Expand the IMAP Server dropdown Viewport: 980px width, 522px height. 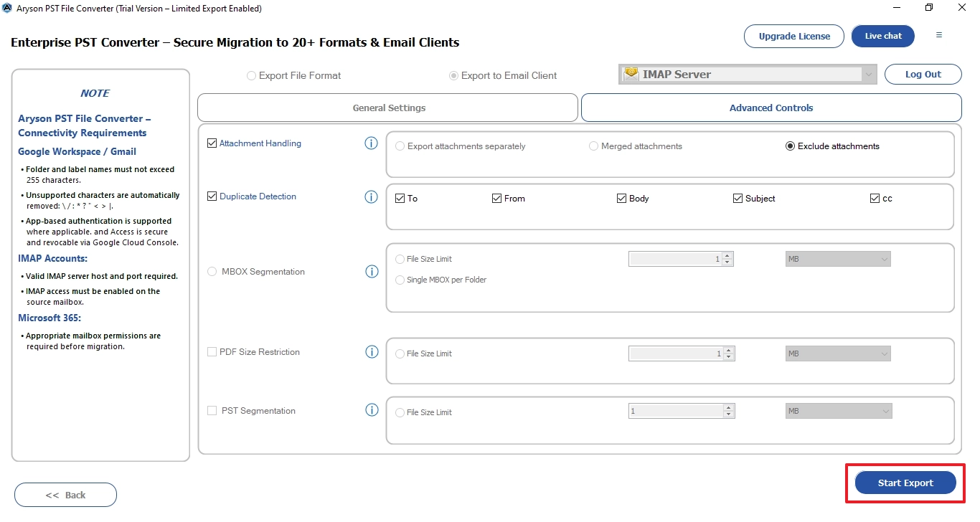(870, 75)
